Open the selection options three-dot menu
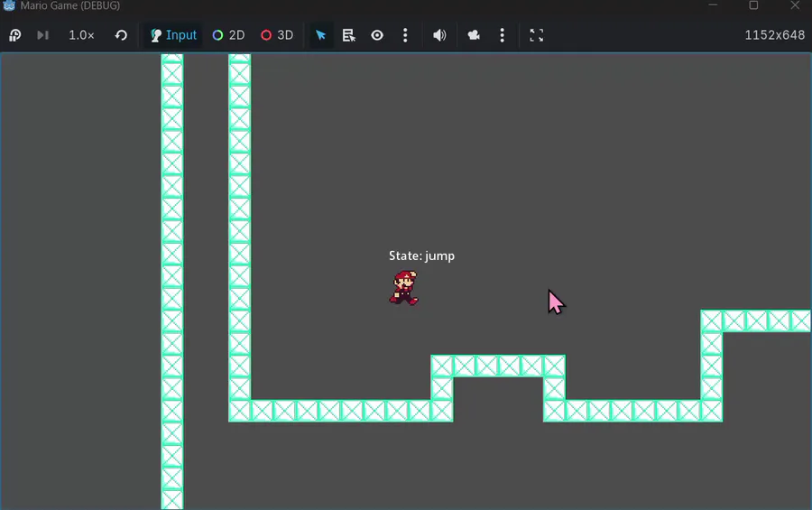812x510 pixels. click(405, 35)
